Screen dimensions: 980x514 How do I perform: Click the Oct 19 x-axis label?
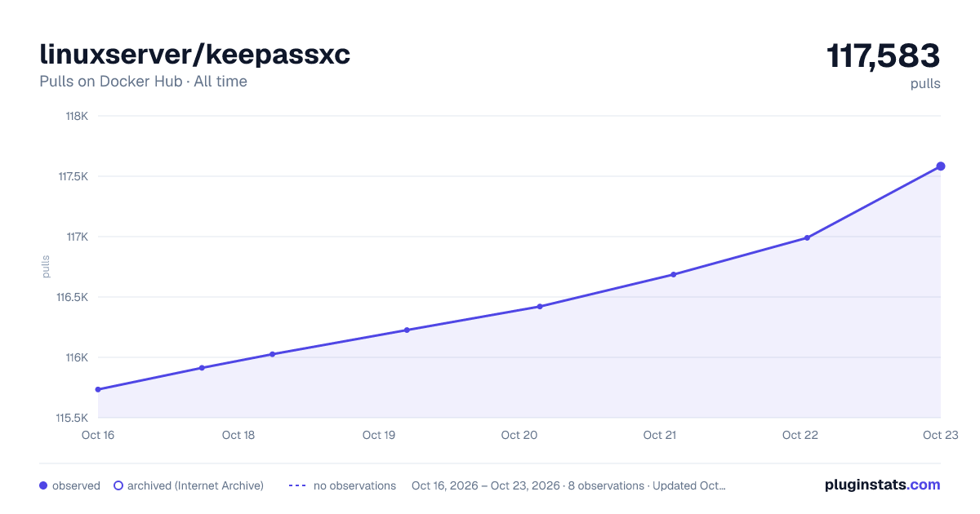coord(379,435)
